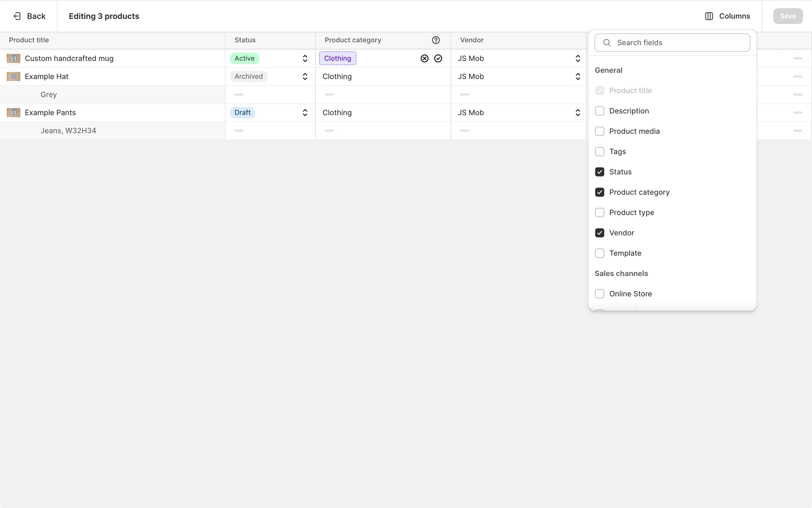The image size is (812, 508).
Task: Click the Save button
Action: [x=787, y=16]
